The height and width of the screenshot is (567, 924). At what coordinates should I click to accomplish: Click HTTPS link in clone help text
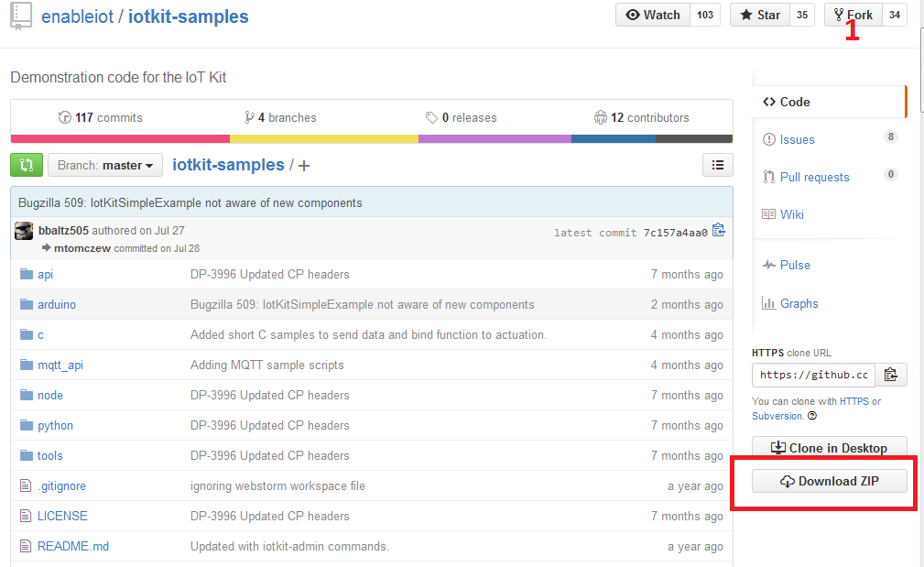point(853,401)
